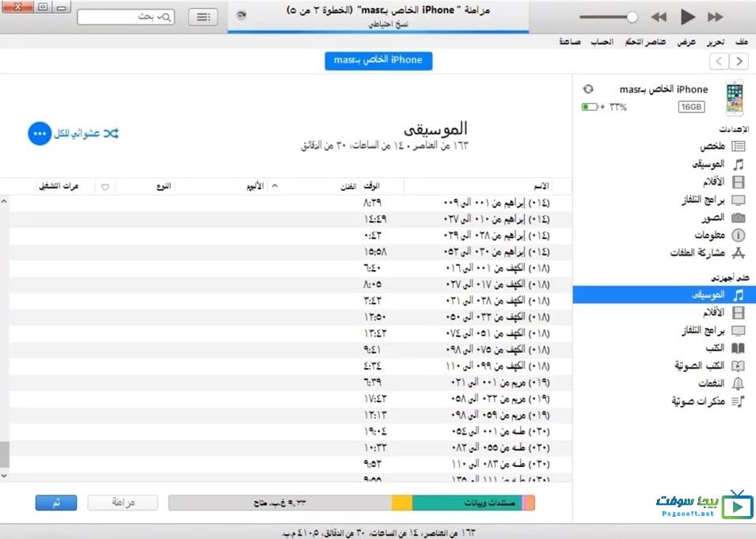The image size is (756, 539).
Task: Click the iPhone device thumbnail
Action: (x=735, y=98)
